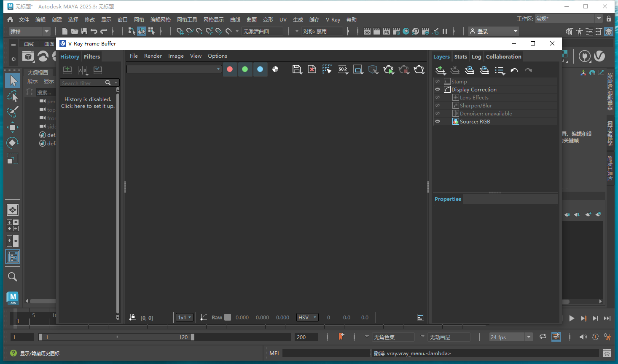This screenshot has width=618, height=364.
Task: Enable Sharpen/Blur layer visibility
Action: 438,105
